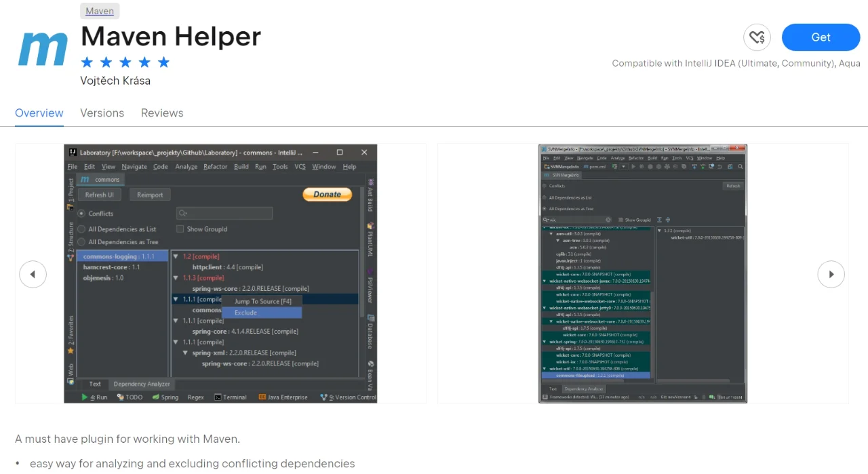The height and width of the screenshot is (474, 868).
Task: Tick Show GroupId checkbox in first screenshot
Action: pos(180,229)
